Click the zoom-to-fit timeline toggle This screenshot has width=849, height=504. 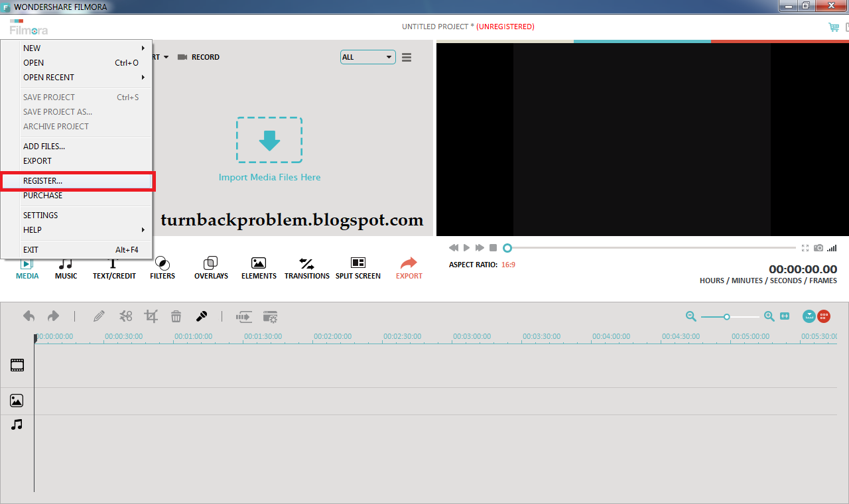tap(785, 316)
